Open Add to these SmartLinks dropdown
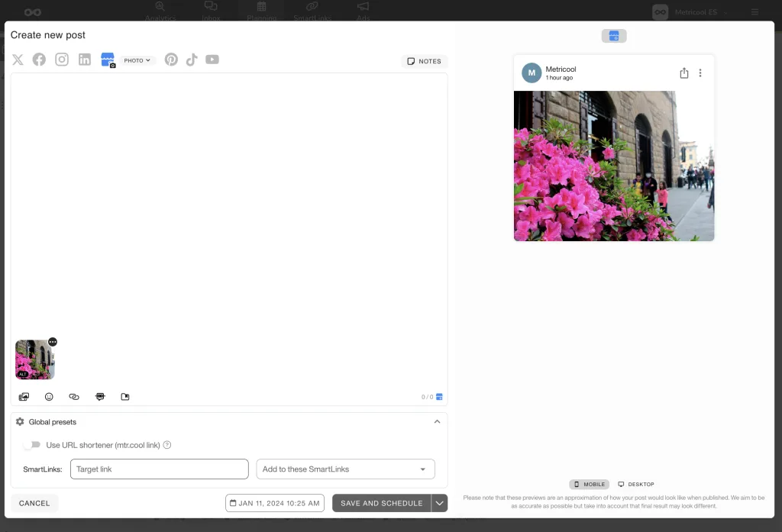 [346, 469]
